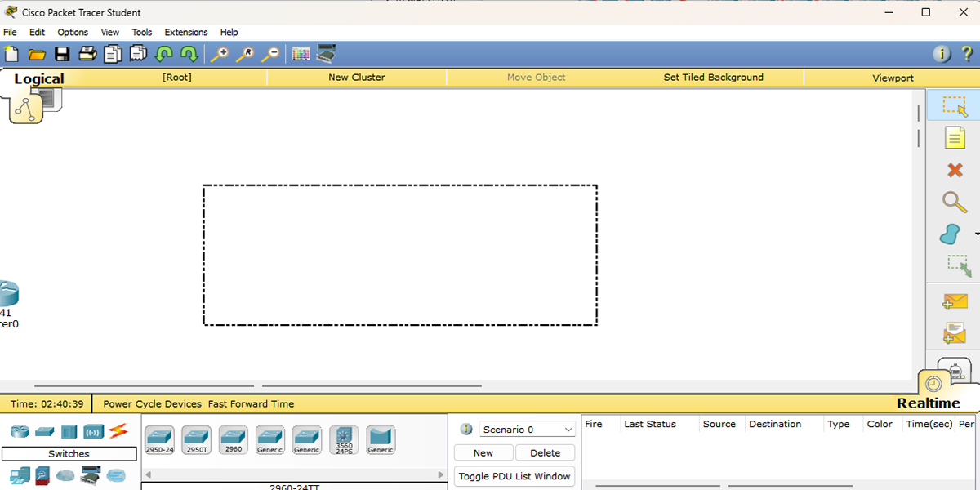The height and width of the screenshot is (490, 980).
Task: Pick the 2960 switch
Action: click(234, 440)
